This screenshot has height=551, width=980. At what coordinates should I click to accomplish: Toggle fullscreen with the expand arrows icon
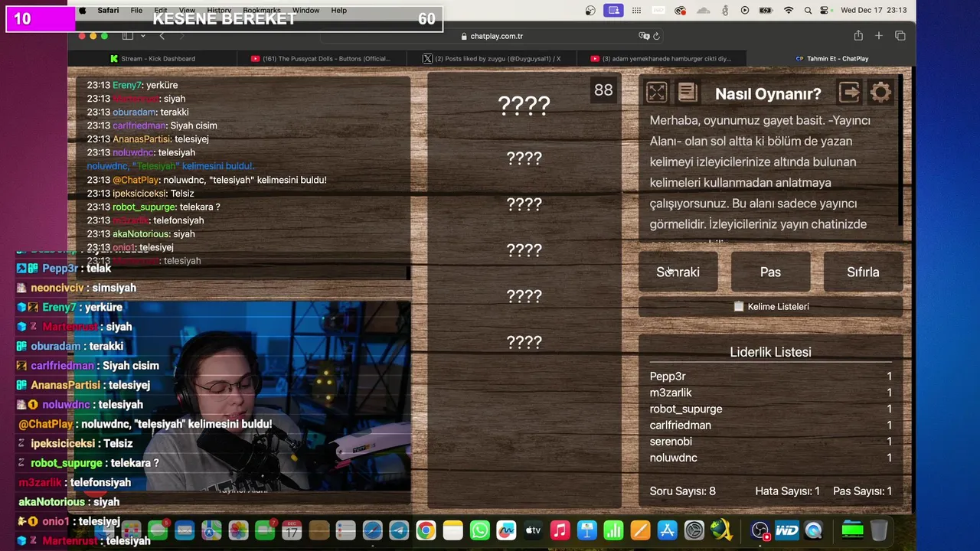point(656,93)
